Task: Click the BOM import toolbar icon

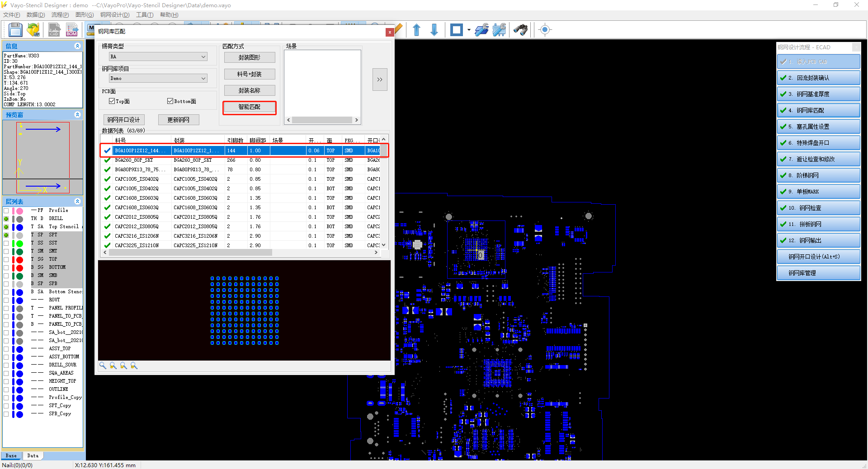Action: pos(71,30)
